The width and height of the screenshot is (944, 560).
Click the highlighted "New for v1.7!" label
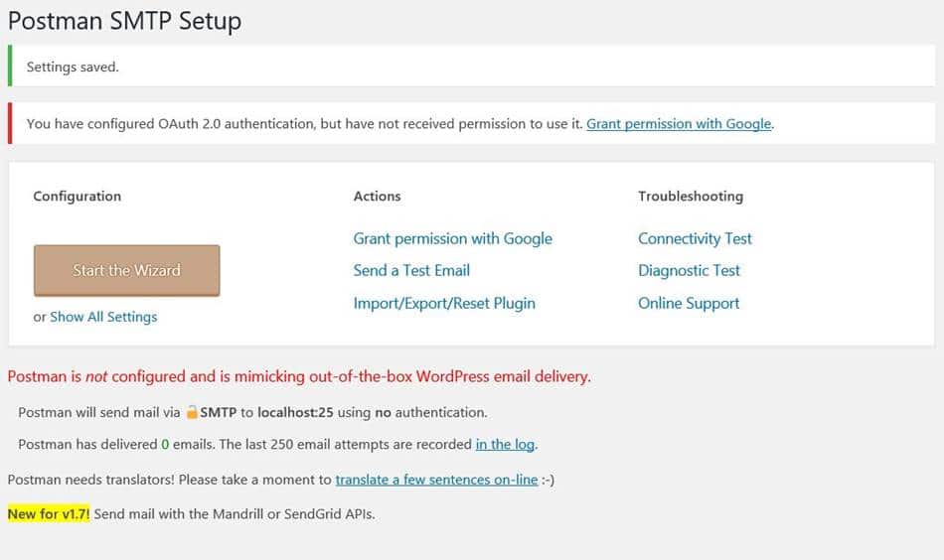pos(49,513)
